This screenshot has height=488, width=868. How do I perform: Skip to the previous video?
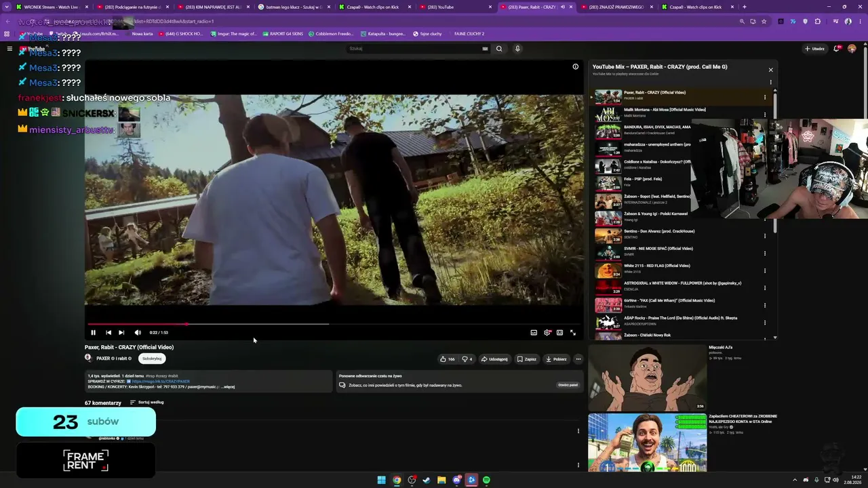(108, 333)
